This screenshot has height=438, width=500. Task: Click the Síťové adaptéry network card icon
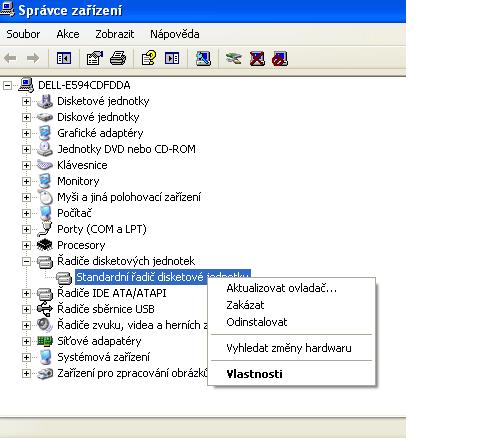(x=45, y=341)
